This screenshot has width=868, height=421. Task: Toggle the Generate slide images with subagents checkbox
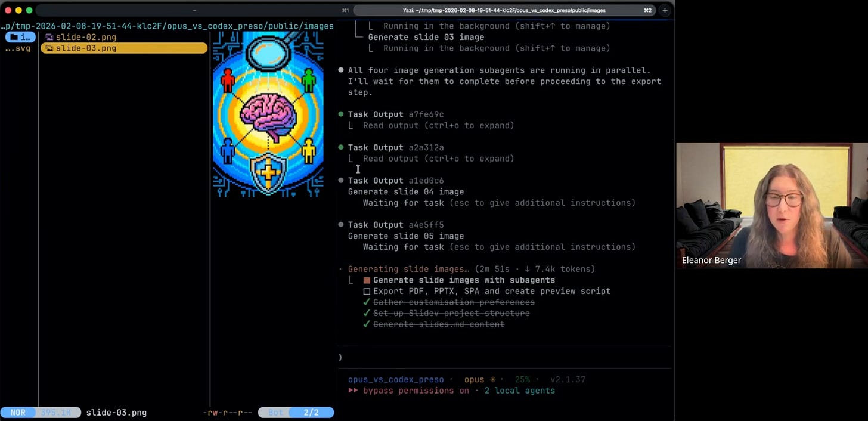pyautogui.click(x=367, y=280)
